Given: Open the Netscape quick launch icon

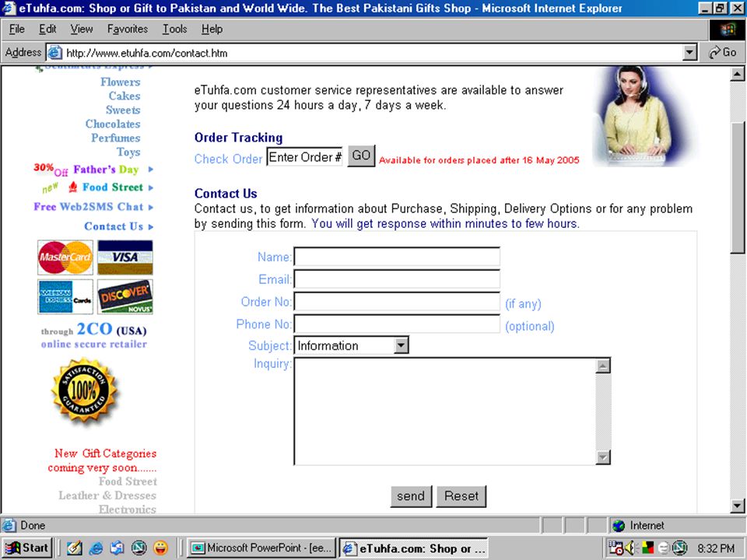Looking at the screenshot, I should (x=139, y=548).
